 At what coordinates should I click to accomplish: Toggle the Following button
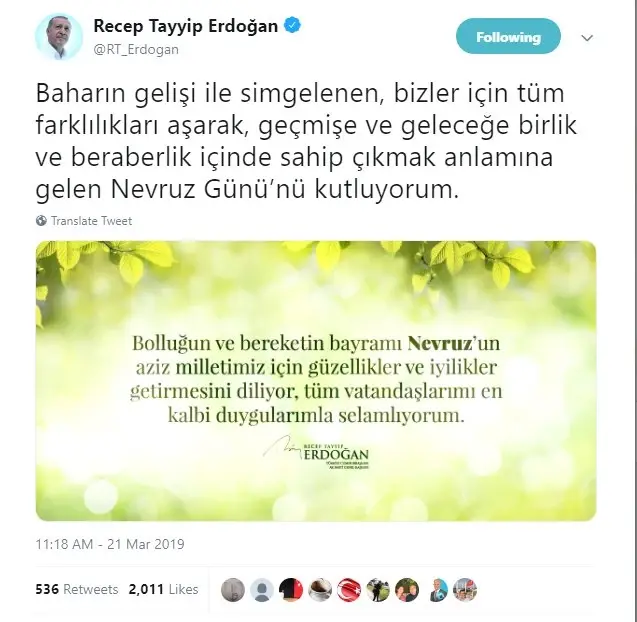[508, 37]
